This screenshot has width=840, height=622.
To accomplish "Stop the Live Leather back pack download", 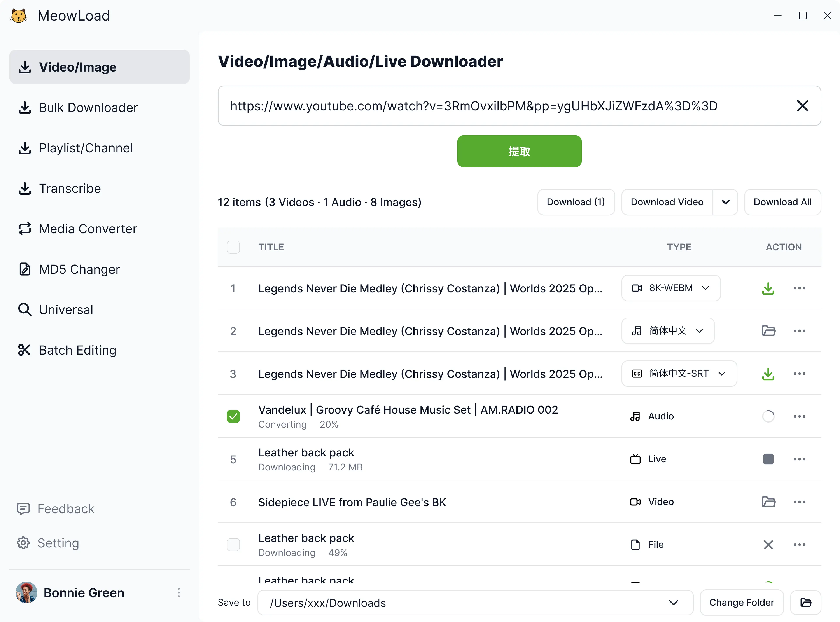I will click(768, 459).
